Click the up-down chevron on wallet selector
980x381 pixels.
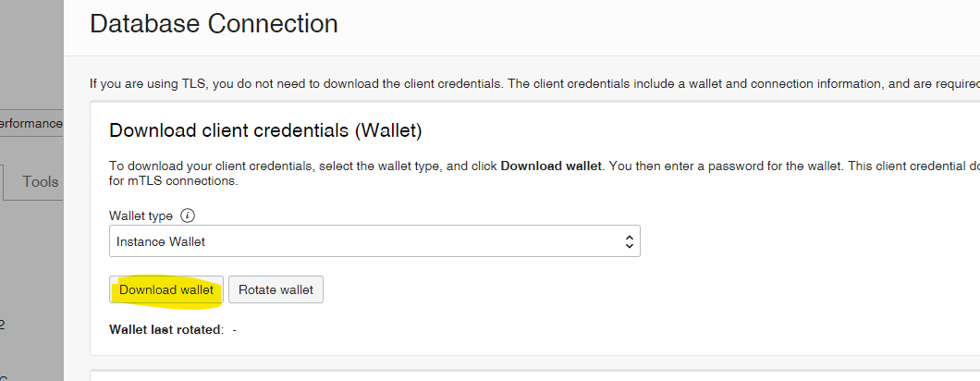[629, 241]
